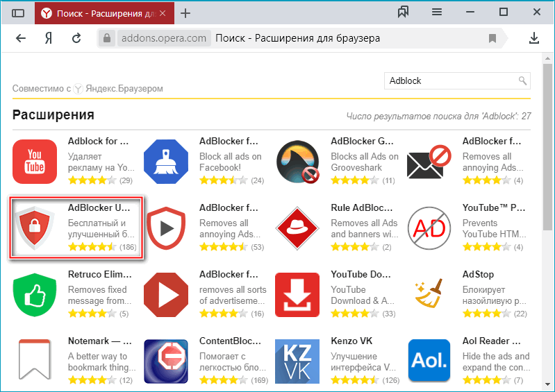This screenshot has width=555, height=392.
Task: Open the 'YouTube™ P...' extension title
Action: pos(494,207)
